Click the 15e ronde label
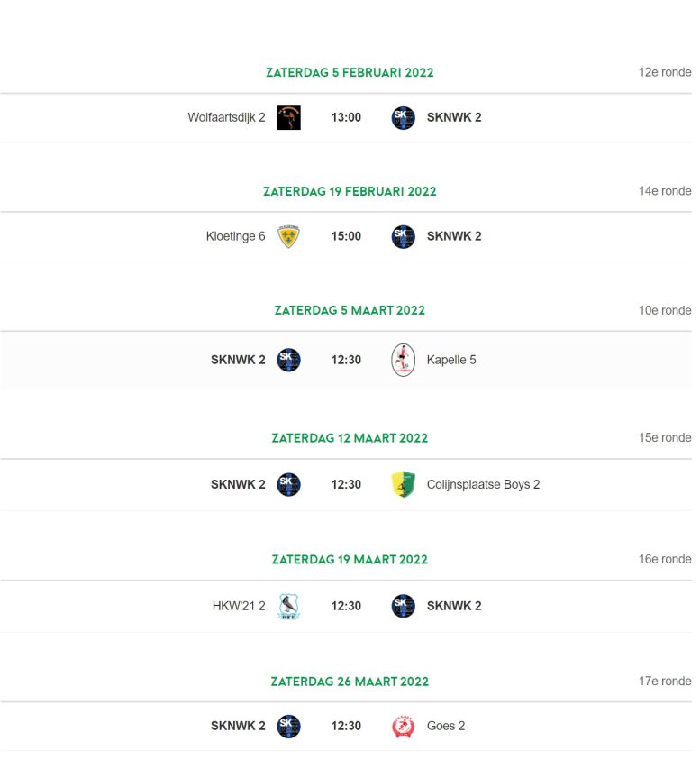 click(x=665, y=437)
